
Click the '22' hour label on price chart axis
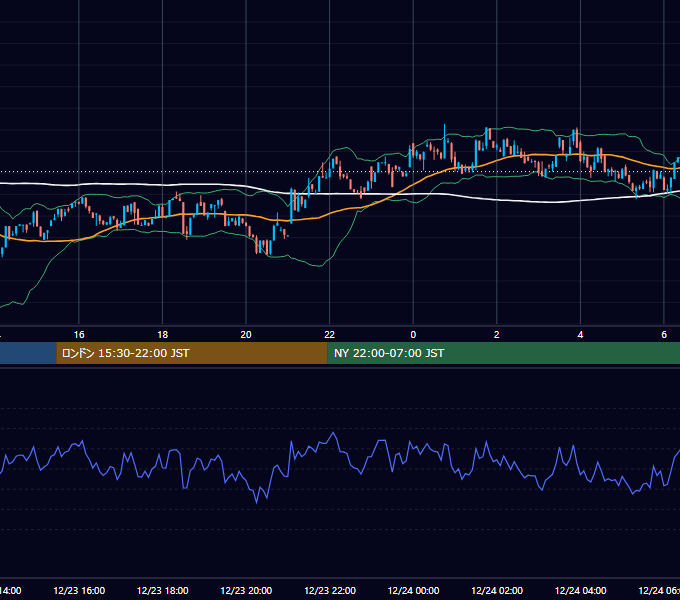pyautogui.click(x=330, y=335)
